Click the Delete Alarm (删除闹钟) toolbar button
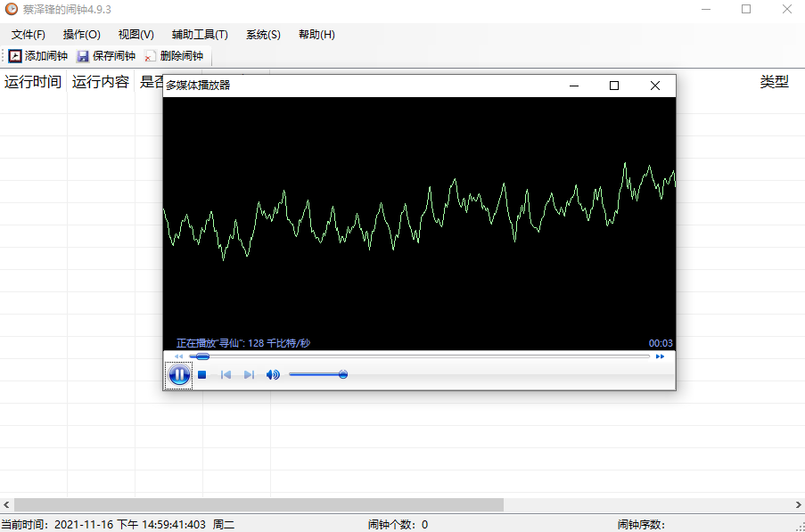 pyautogui.click(x=174, y=56)
